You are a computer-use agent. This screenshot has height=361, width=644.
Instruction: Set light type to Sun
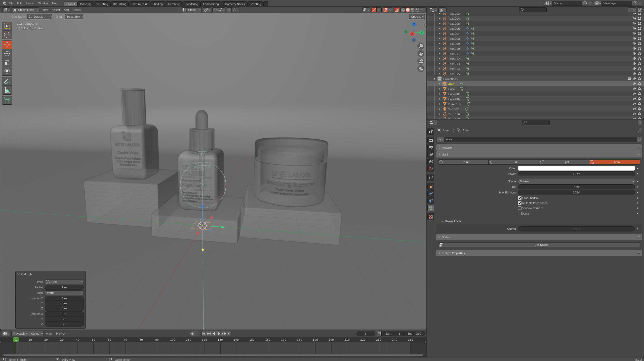[514, 162]
